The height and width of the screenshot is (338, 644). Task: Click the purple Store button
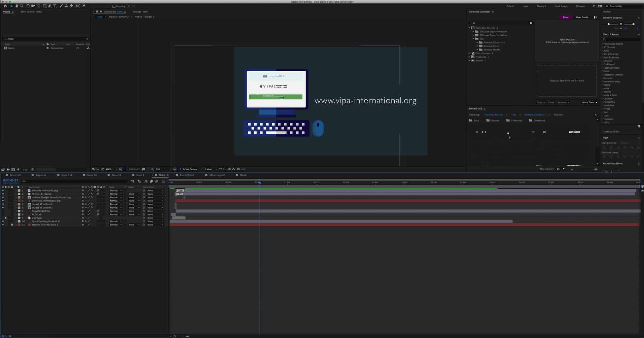565,17
